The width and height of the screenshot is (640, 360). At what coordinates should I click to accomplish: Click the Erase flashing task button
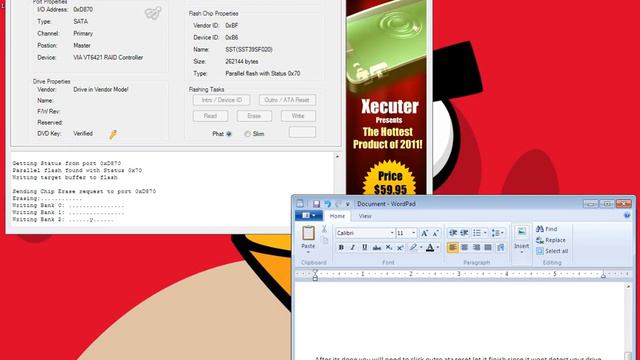[254, 116]
